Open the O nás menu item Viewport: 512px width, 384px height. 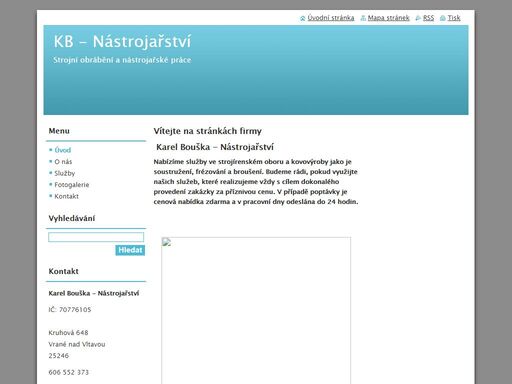pyautogui.click(x=63, y=162)
